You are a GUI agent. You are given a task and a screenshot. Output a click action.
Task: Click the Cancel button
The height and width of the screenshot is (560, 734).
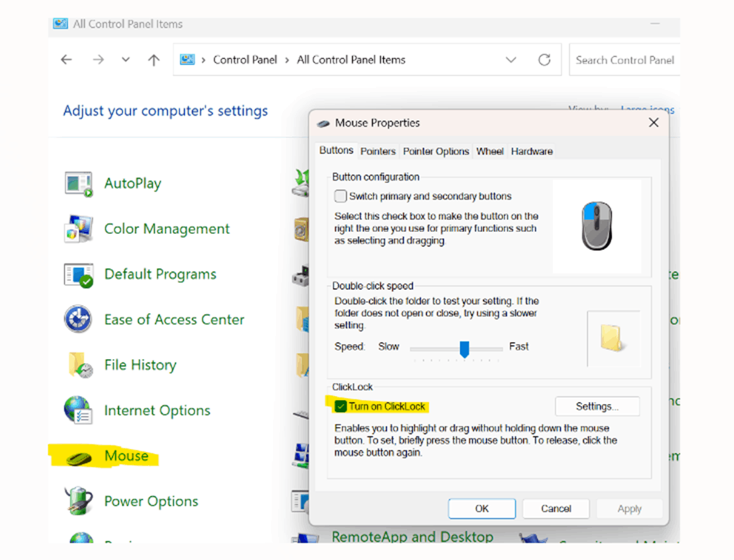pyautogui.click(x=556, y=508)
